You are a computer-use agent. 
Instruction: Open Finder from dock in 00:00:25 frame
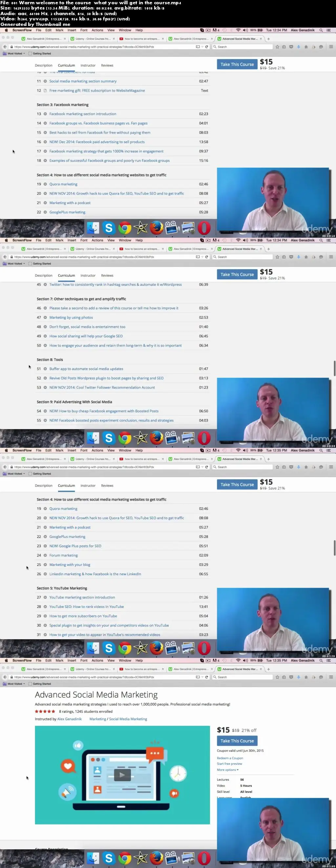coord(93,228)
